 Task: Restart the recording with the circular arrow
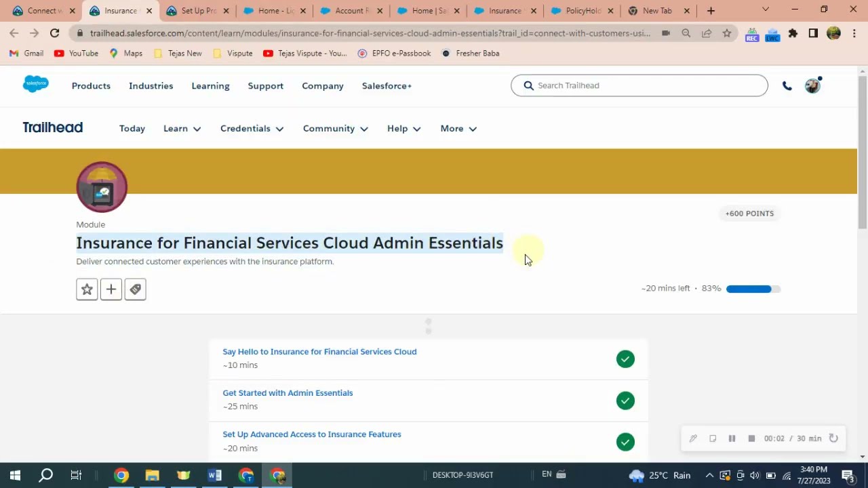(833, 439)
